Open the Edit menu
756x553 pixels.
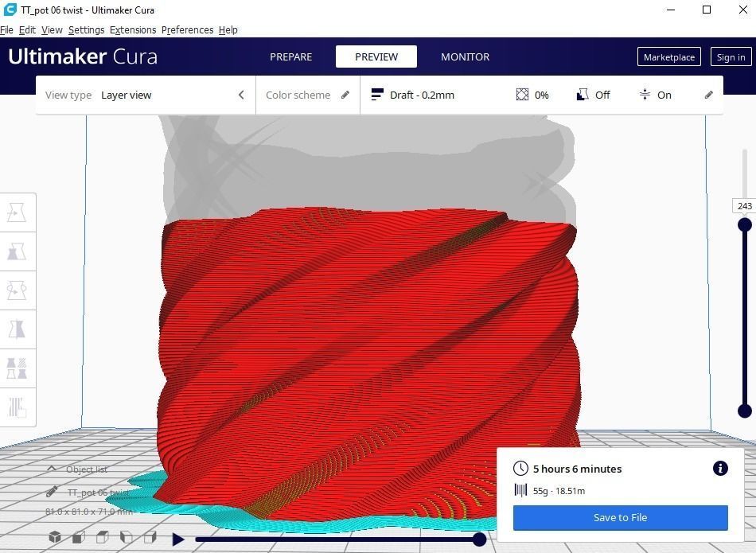coord(28,30)
